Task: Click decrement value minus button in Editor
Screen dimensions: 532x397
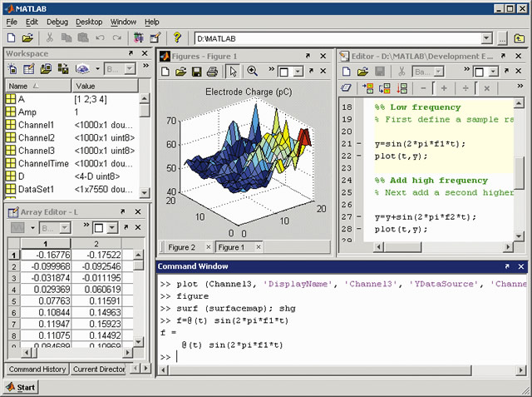Action: pos(423,88)
